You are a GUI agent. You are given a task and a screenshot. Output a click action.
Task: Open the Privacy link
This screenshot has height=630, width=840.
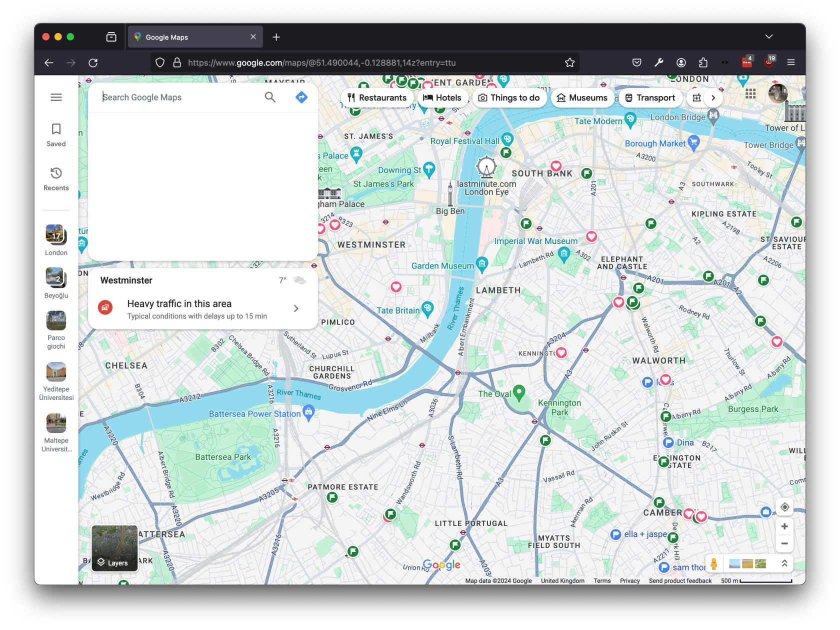click(x=629, y=581)
